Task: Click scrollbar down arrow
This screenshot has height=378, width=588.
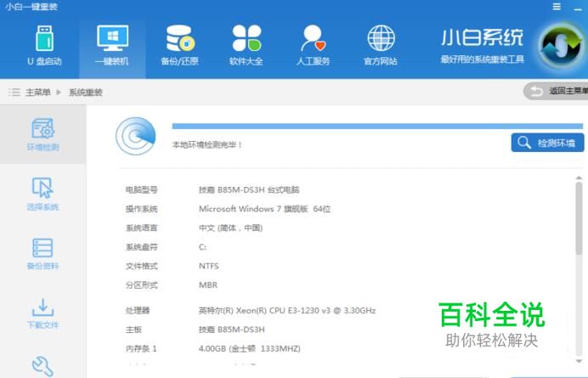Action: [579, 361]
